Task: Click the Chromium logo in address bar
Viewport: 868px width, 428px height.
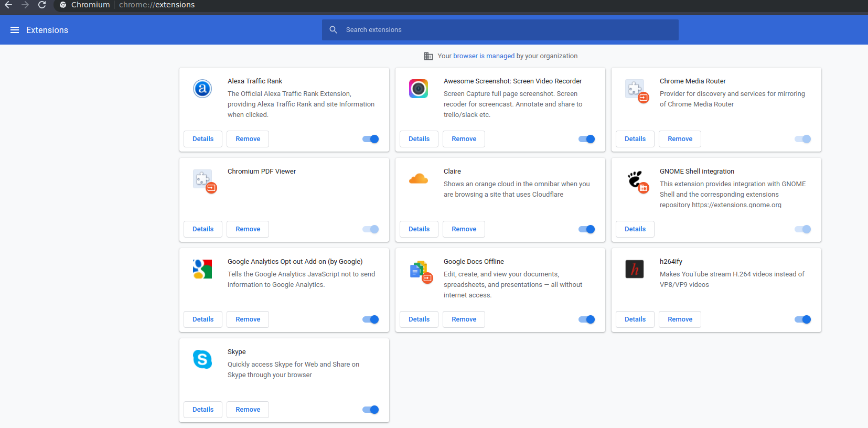Action: click(63, 5)
